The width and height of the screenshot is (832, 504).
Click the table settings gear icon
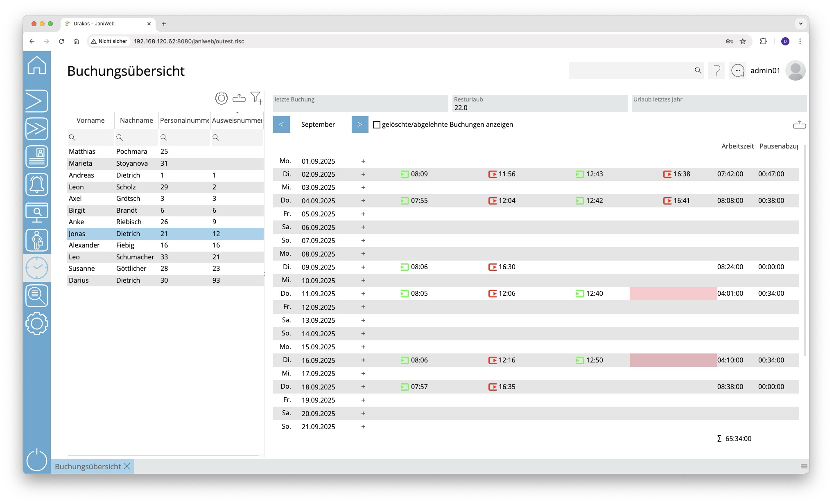click(221, 98)
